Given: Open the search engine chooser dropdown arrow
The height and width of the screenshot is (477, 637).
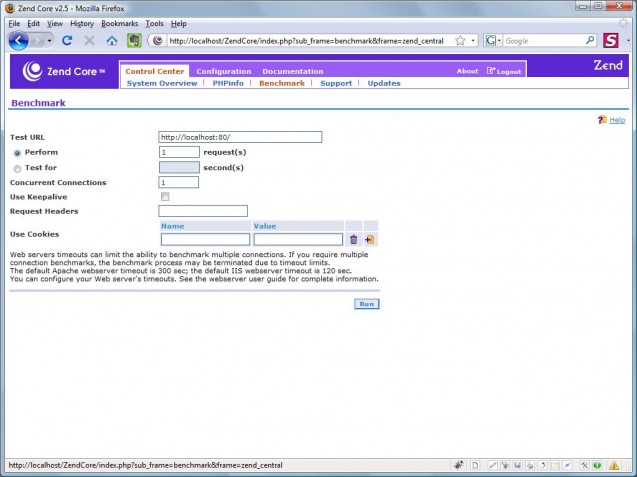Looking at the screenshot, I should 499,40.
